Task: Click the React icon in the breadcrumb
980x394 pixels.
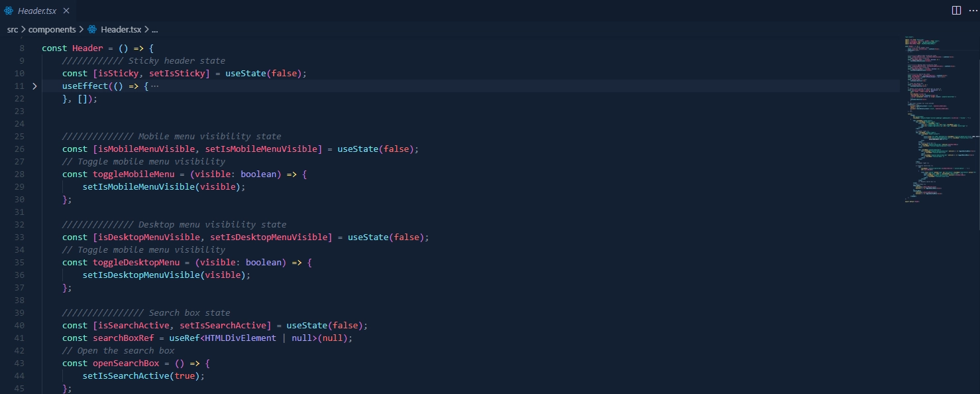Action: pyautogui.click(x=92, y=30)
